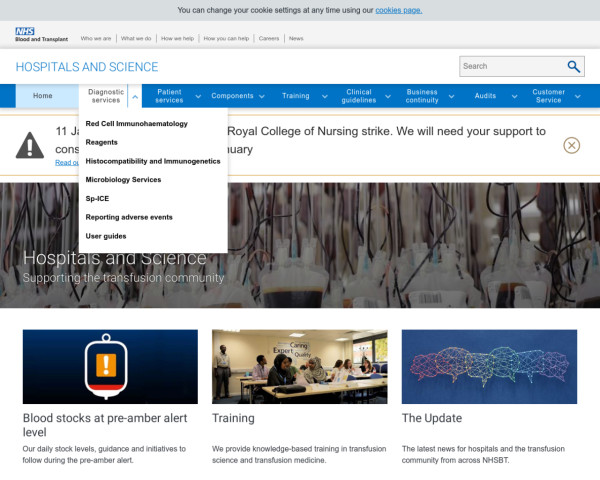Open the blood stocks alert thumbnail
This screenshot has width=600, height=480.
coord(110,366)
